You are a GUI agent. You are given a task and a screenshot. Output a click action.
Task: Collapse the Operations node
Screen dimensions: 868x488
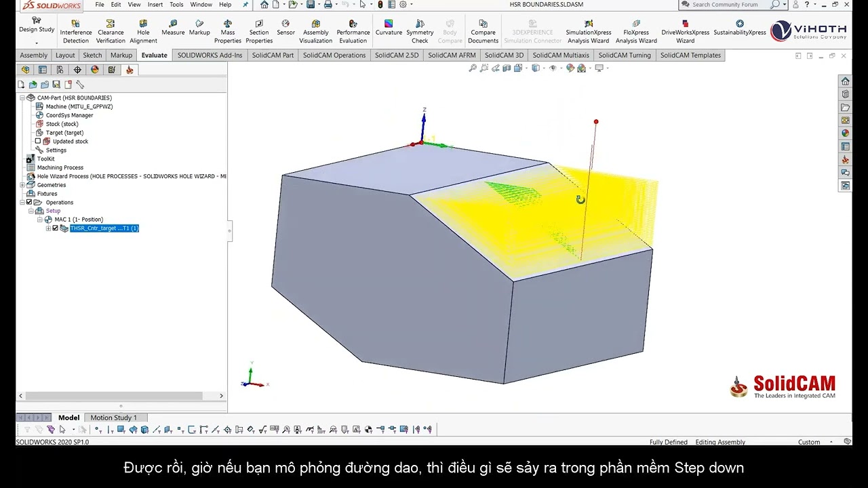click(22, 202)
